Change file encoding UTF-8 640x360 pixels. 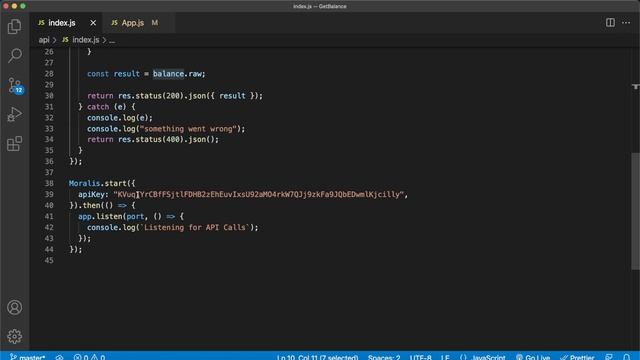pyautogui.click(x=420, y=357)
